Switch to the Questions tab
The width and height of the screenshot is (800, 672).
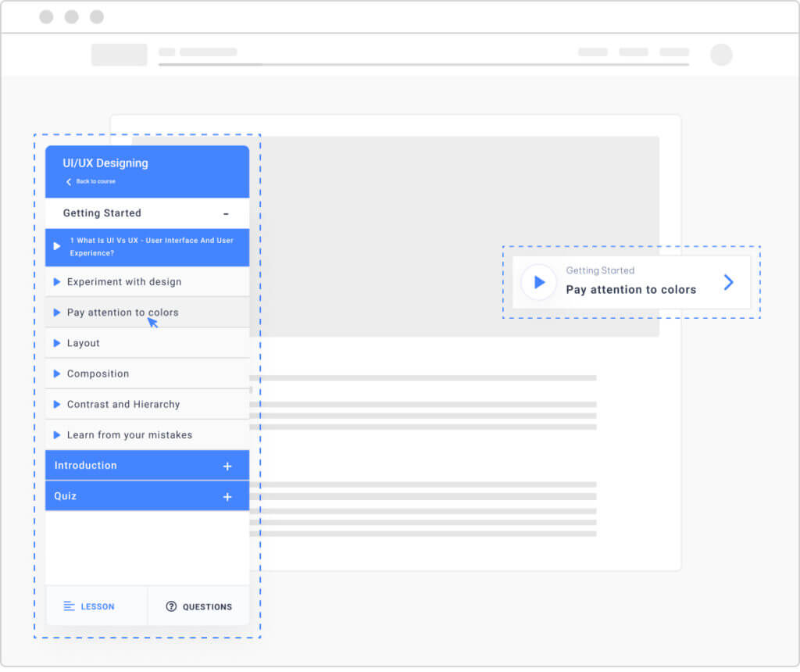coord(198,606)
